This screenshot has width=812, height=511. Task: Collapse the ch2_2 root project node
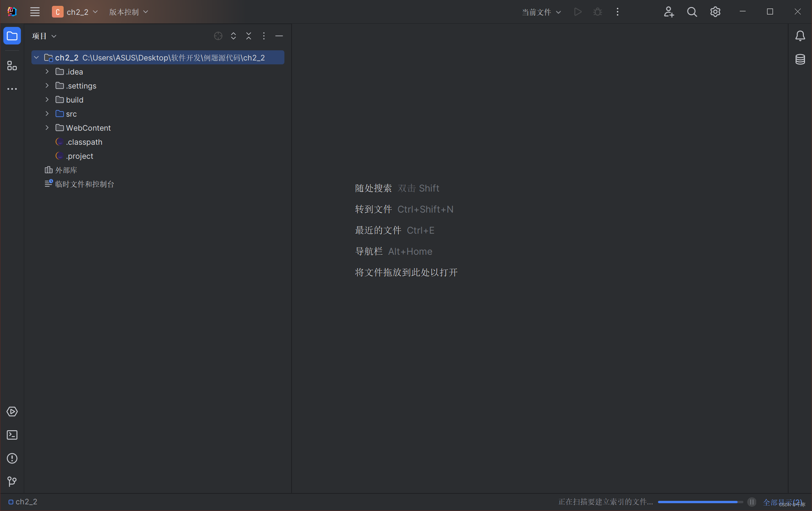(36, 58)
